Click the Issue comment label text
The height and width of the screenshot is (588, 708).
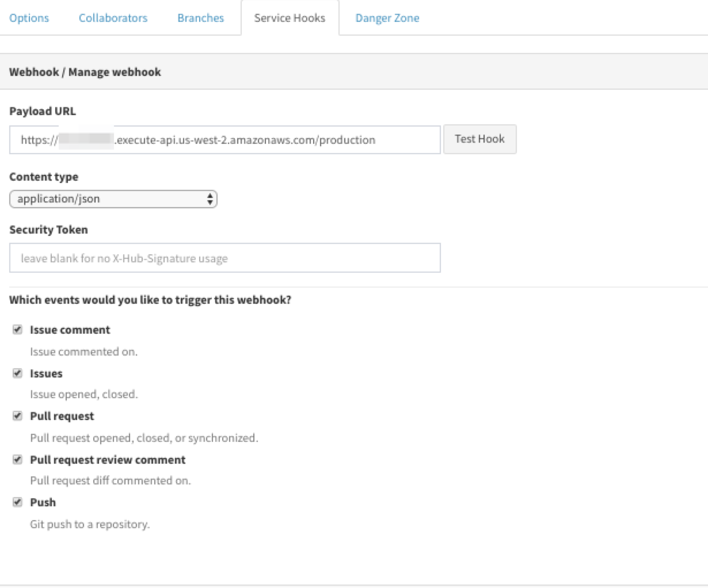click(x=71, y=329)
